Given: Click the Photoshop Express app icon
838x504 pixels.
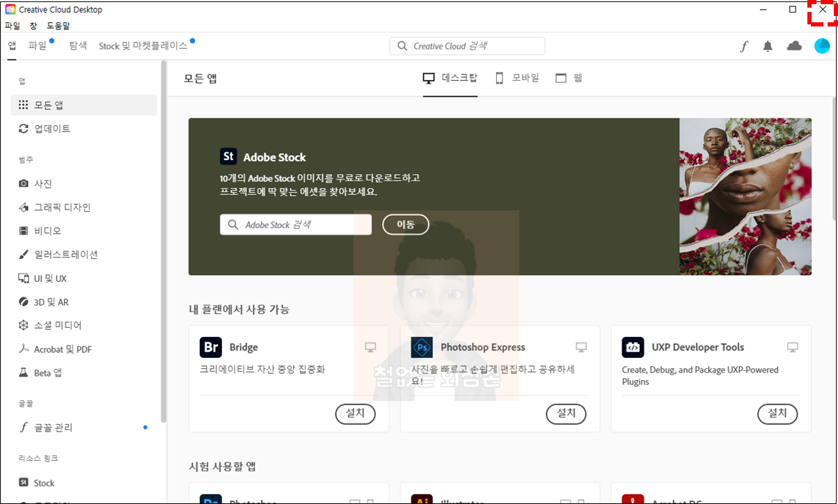Looking at the screenshot, I should pos(422,347).
